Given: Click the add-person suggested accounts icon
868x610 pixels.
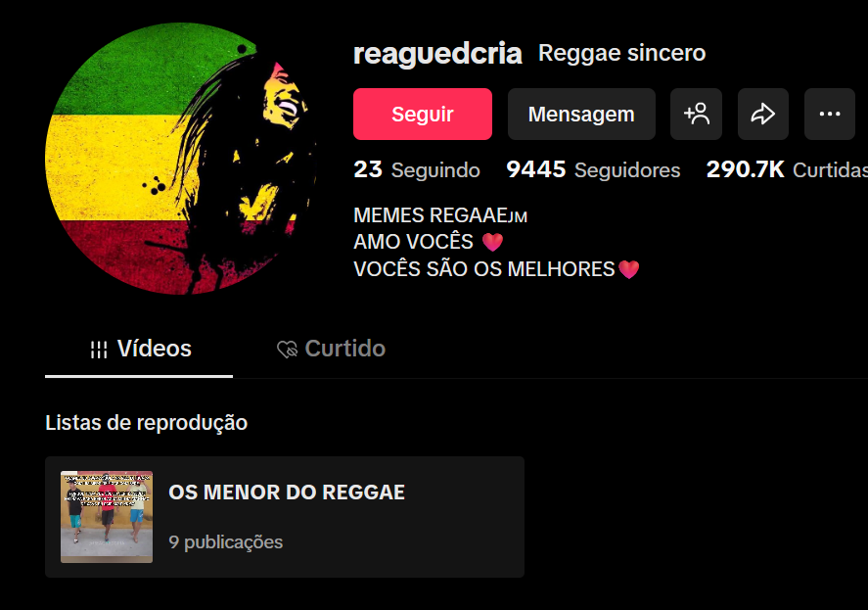Looking at the screenshot, I should pyautogui.click(x=696, y=114).
